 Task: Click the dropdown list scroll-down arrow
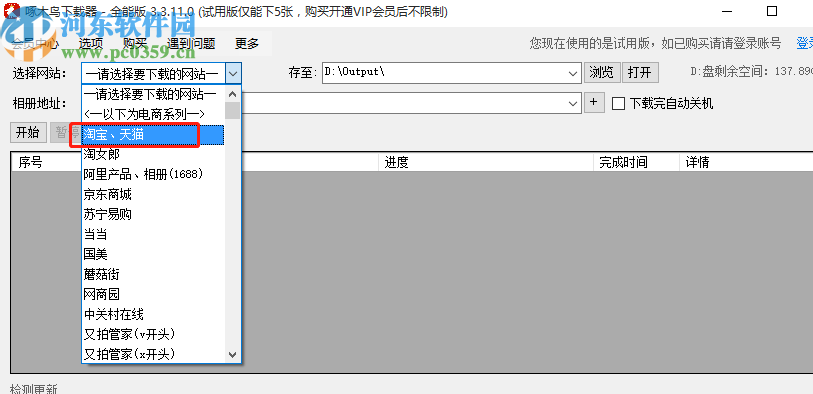[233, 355]
